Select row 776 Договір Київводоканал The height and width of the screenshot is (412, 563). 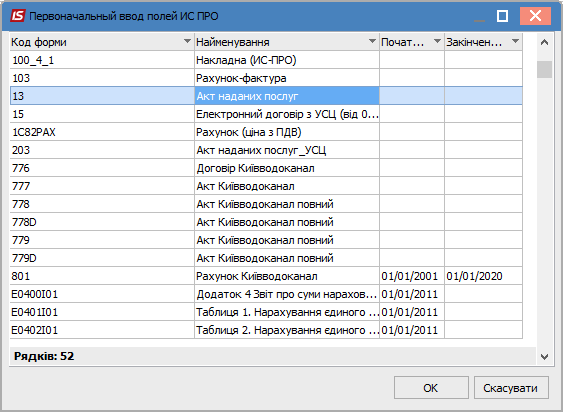266,168
